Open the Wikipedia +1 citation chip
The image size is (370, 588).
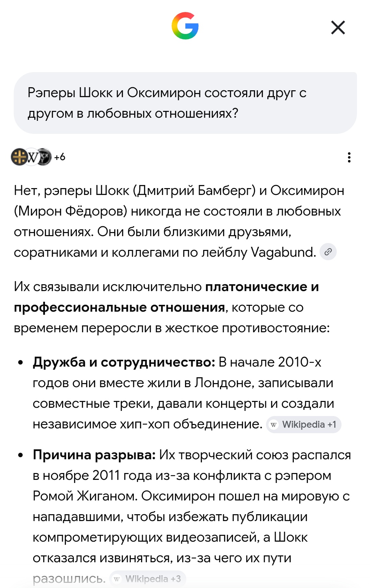click(304, 425)
